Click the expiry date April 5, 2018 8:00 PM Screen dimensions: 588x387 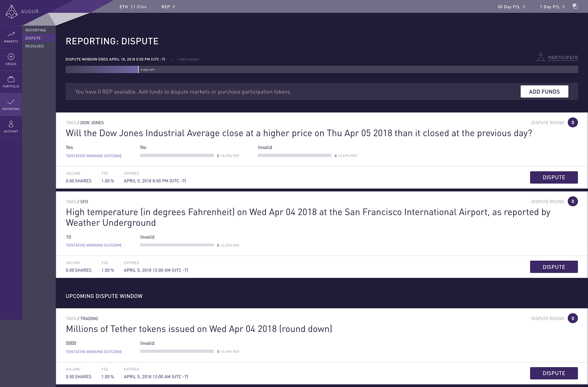155,181
